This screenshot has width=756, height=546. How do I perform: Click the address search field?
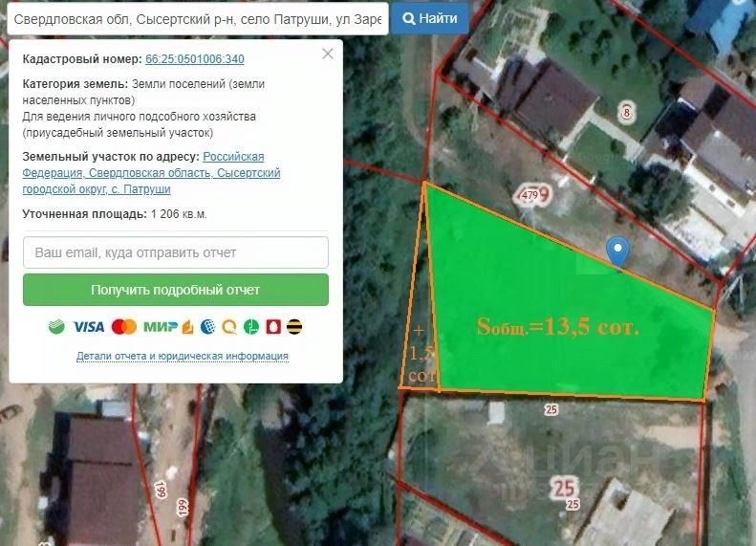click(x=198, y=19)
